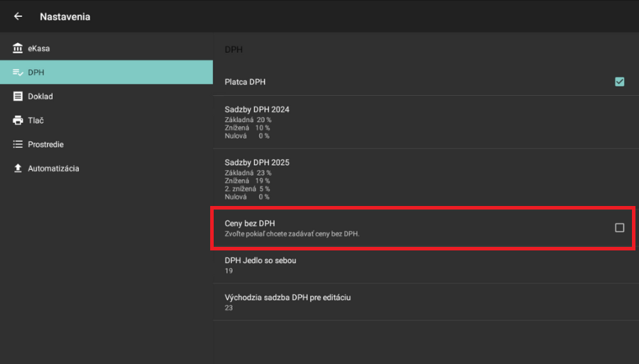Select the eKasa text label in sidebar
This screenshot has width=639, height=364.
point(39,49)
